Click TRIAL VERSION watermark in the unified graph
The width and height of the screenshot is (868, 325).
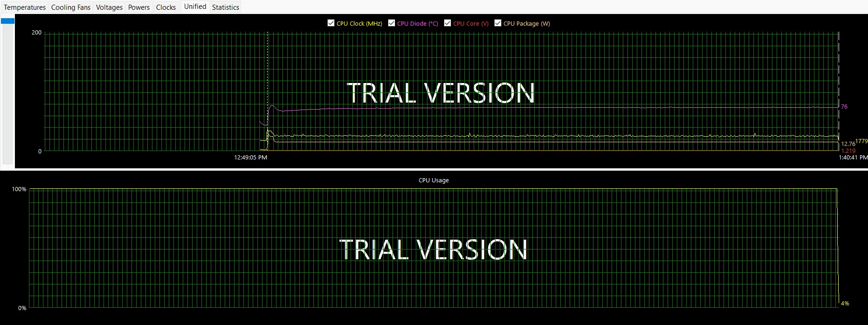pos(441,93)
